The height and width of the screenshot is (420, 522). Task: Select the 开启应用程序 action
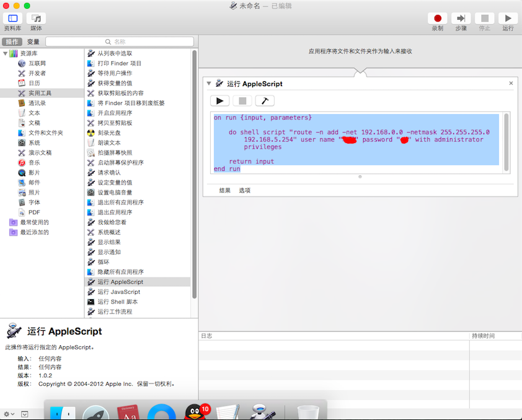pyautogui.click(x=138, y=113)
